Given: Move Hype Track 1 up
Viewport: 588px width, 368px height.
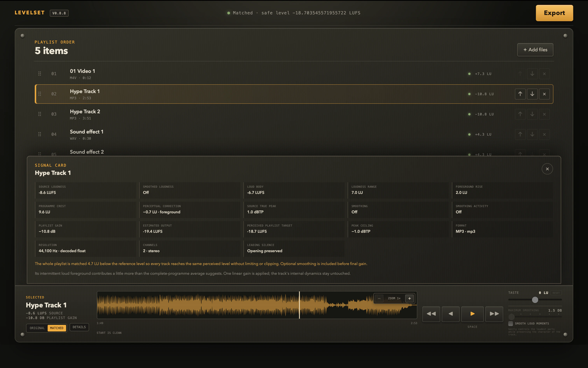Looking at the screenshot, I should 520,94.
